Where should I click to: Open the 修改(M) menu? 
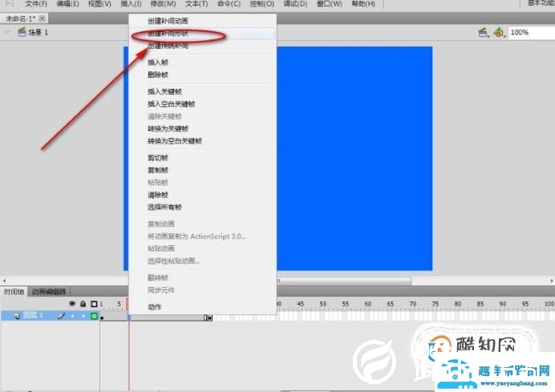click(163, 4)
